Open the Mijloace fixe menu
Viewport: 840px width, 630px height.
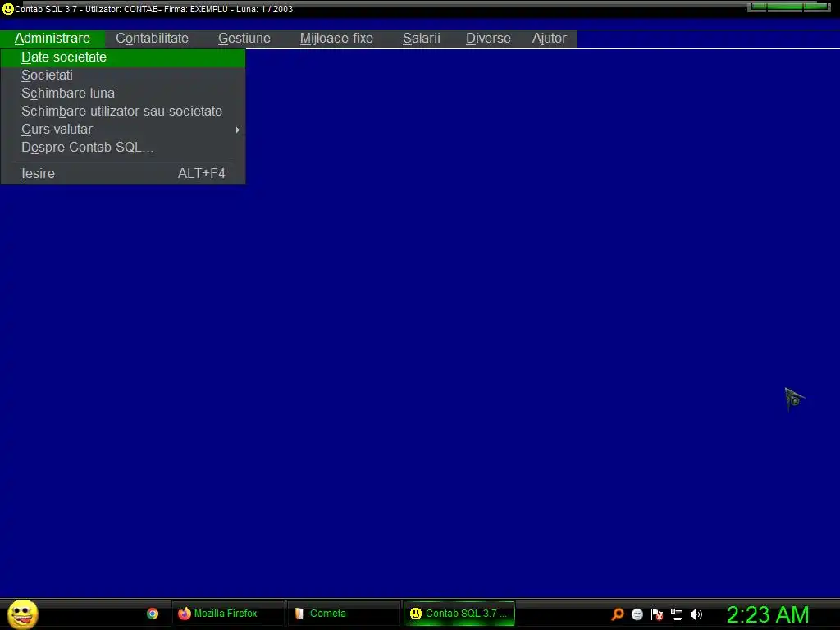[336, 39]
